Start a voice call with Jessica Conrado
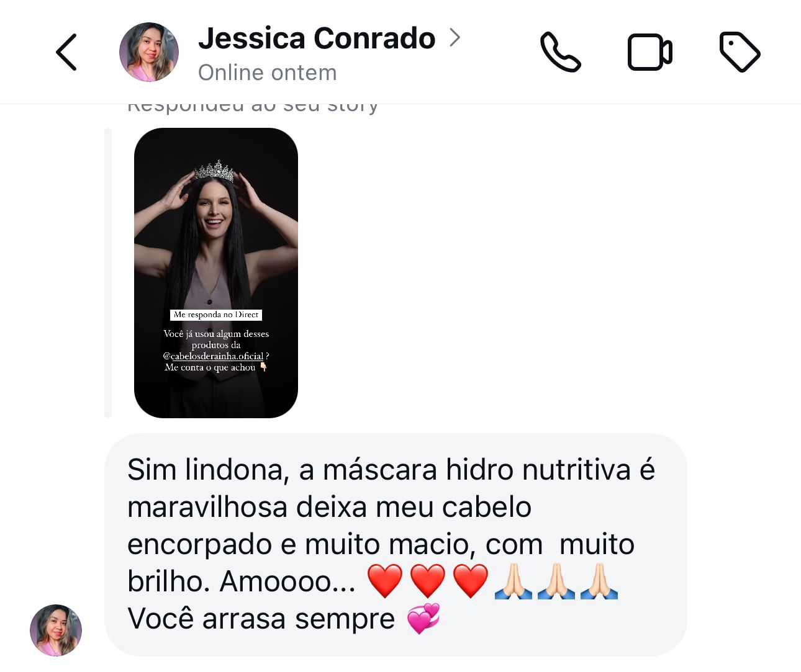 [x=561, y=52]
